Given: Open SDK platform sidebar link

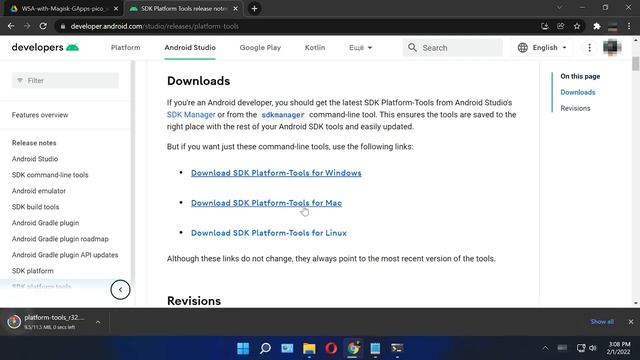Looking at the screenshot, I should point(33,271).
